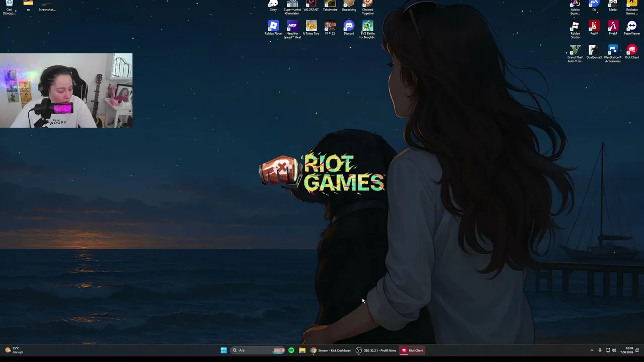
Task: Switch to the OBS 32.2.1 taskbar window
Action: [x=376, y=350]
